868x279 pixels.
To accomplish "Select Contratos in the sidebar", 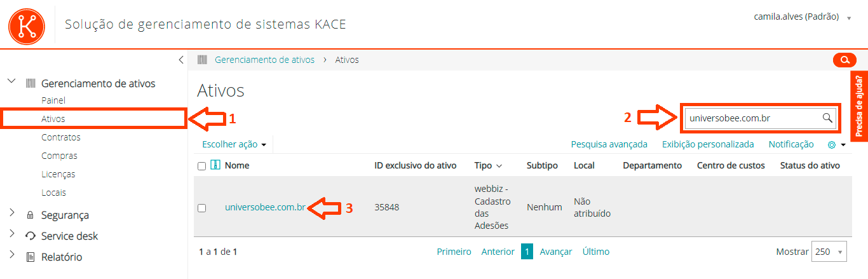I will 61,137.
